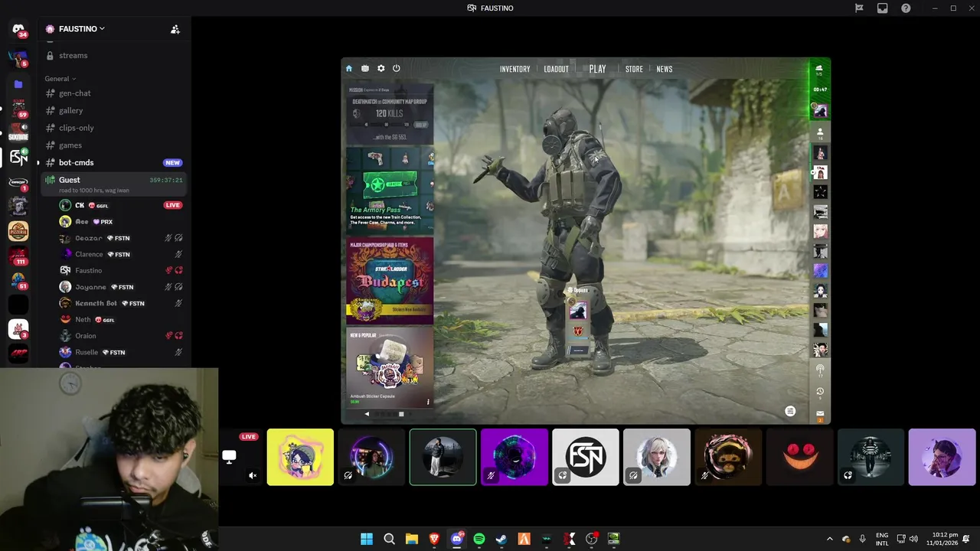Join the Guest voice channel
This screenshot has height=551, width=980.
113,184
